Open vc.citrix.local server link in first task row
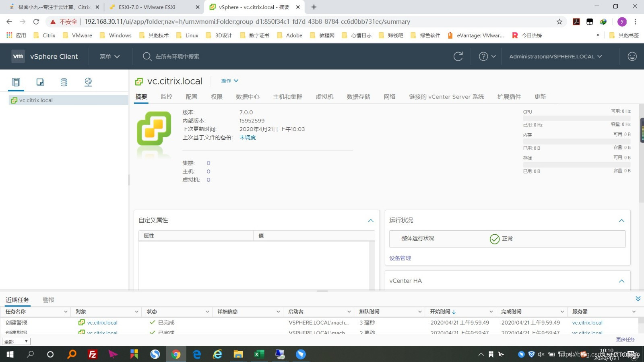644x362 pixels. (587, 323)
